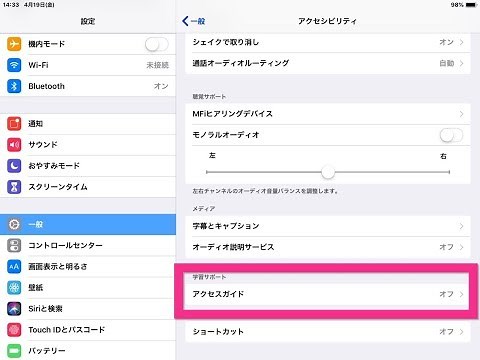The width and height of the screenshot is (480, 360).
Task: Select サウンド label in sidebar
Action: pos(43,145)
